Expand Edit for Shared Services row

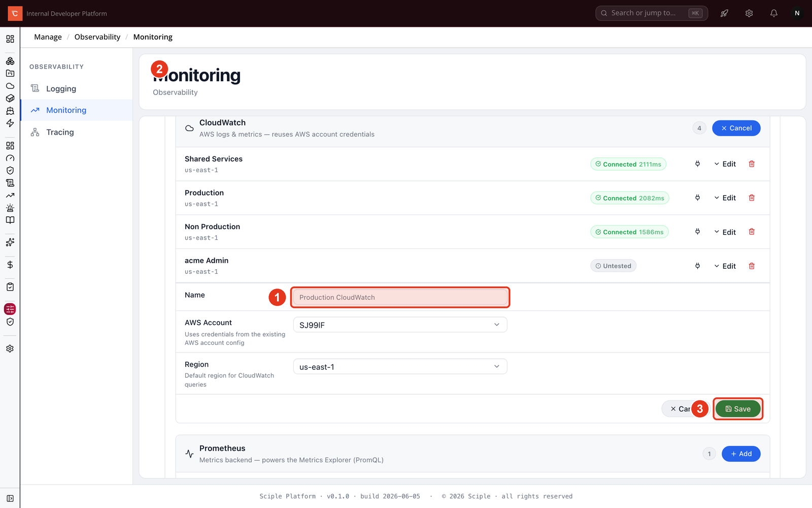pyautogui.click(x=725, y=164)
